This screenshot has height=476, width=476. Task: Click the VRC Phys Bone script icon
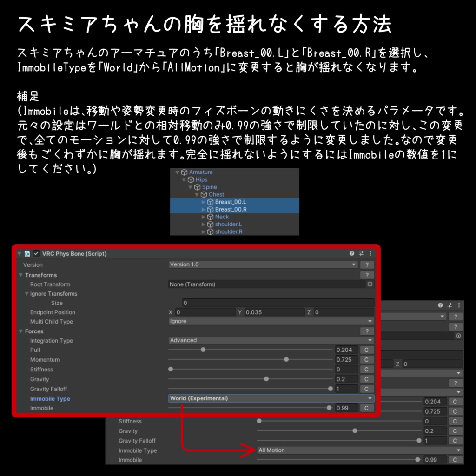(26, 254)
